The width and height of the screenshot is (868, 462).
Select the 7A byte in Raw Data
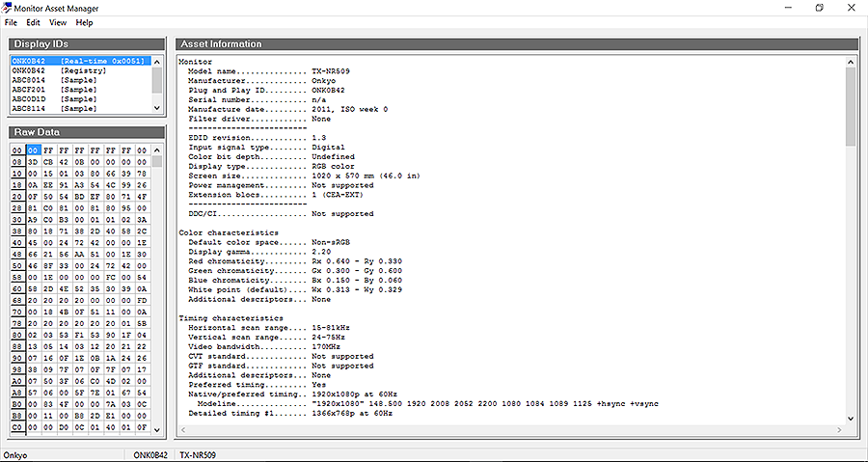pyautogui.click(x=111, y=404)
